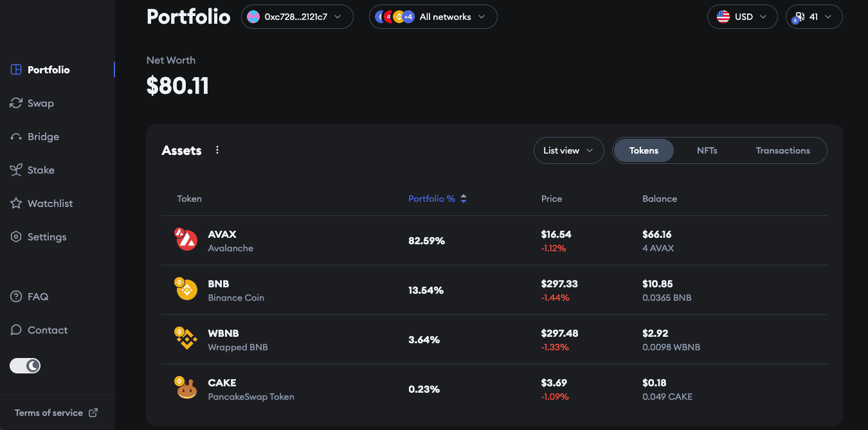The width and height of the screenshot is (868, 430).
Task: Open the Assets three-dot options menu
Action: click(217, 150)
